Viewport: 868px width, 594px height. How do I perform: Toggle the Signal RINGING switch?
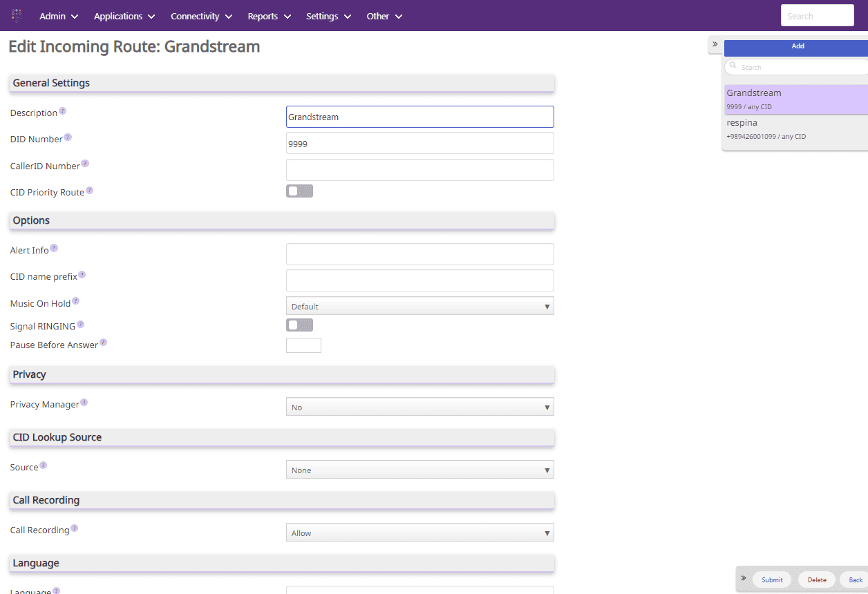coord(299,325)
